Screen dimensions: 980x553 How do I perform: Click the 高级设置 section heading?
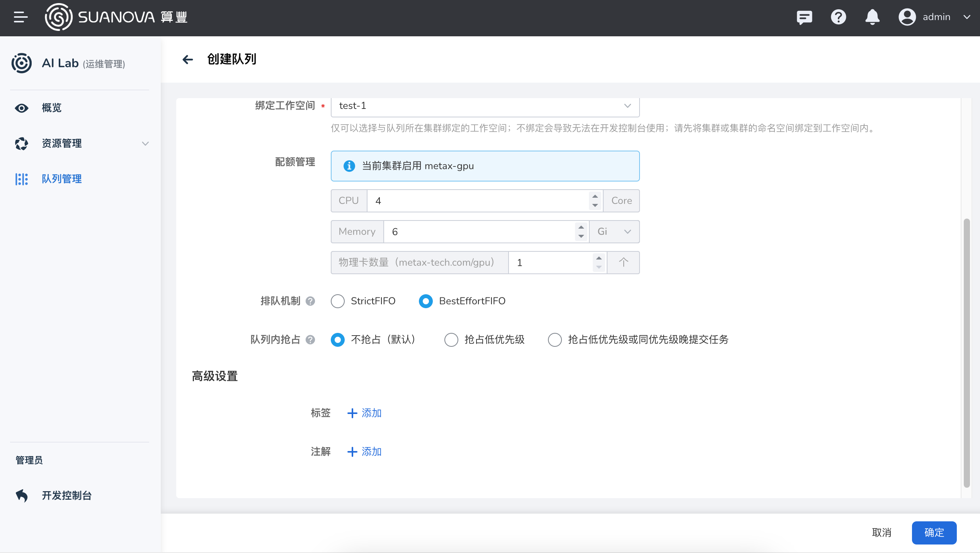215,376
